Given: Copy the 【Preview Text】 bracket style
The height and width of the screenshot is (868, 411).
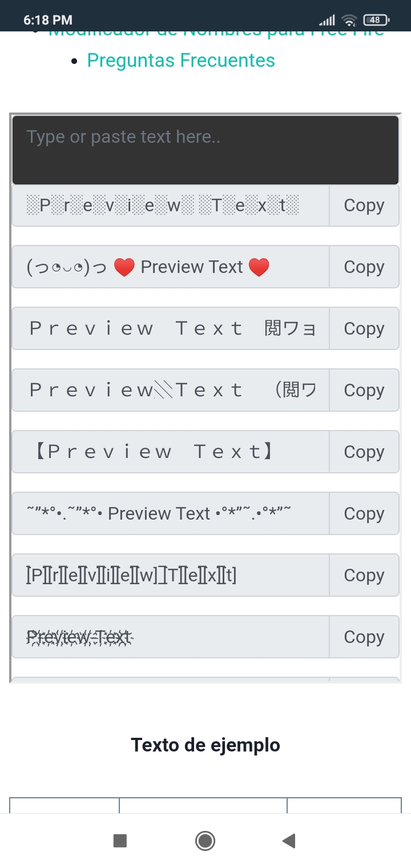Looking at the screenshot, I should pyautogui.click(x=364, y=452).
